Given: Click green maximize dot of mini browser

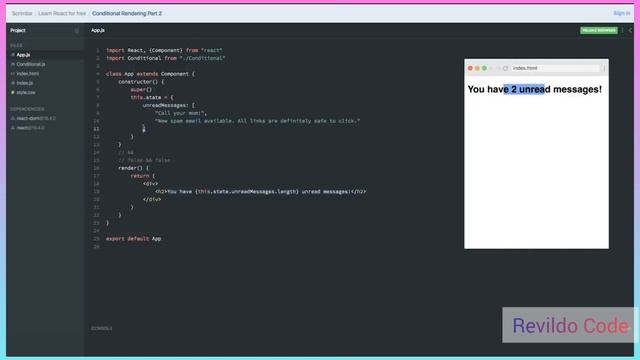Looking at the screenshot, I should point(484,68).
